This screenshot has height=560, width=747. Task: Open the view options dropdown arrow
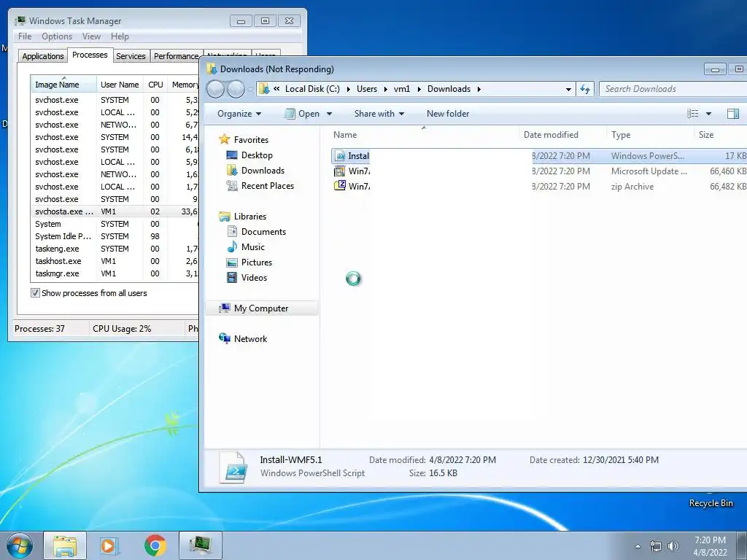pos(708,114)
